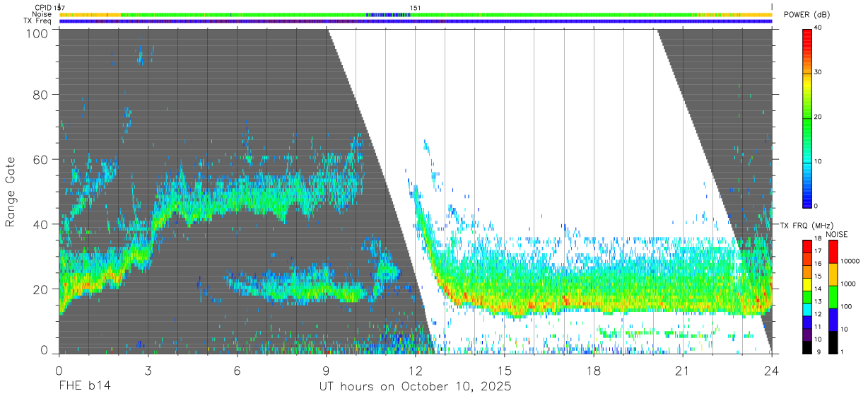
Task: Click the 'CPID' label above the plot
Action: 43,8
